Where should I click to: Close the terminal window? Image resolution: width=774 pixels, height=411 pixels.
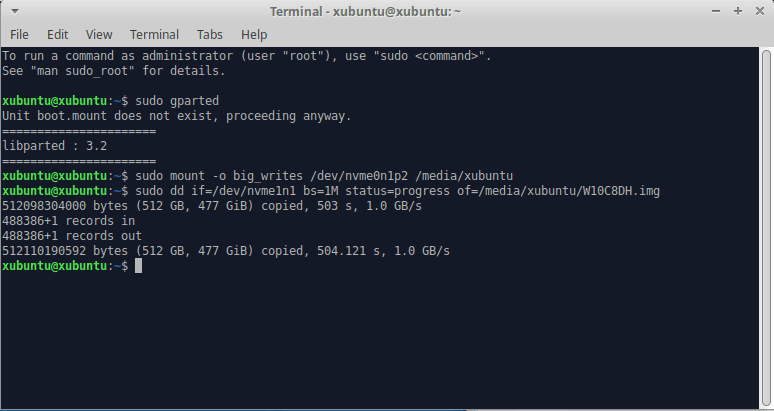tap(760, 11)
